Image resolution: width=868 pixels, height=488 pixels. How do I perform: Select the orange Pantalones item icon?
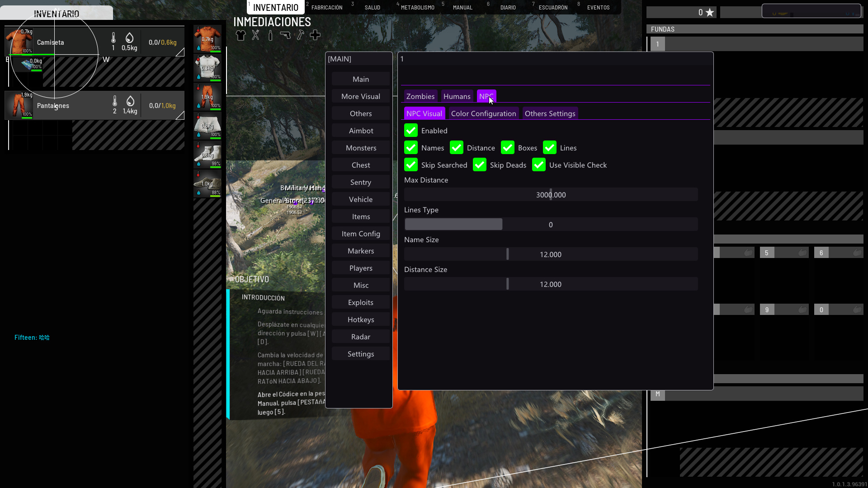coord(19,105)
